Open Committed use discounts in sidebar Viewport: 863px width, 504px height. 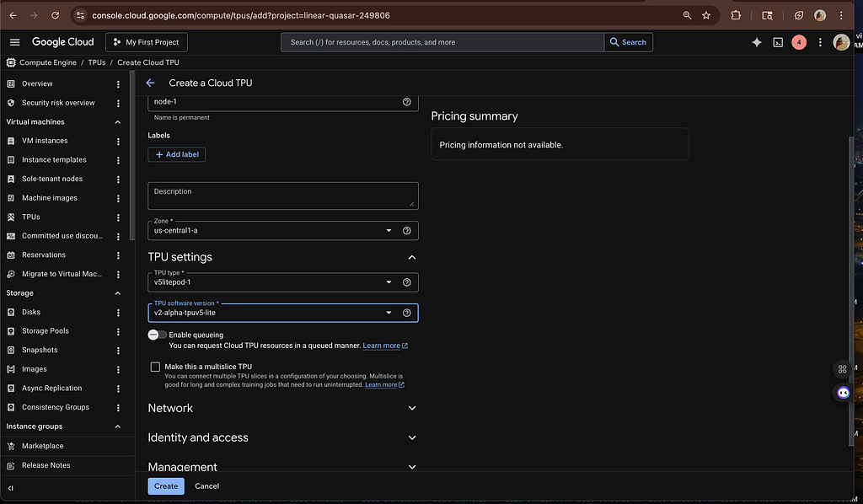[x=62, y=236]
